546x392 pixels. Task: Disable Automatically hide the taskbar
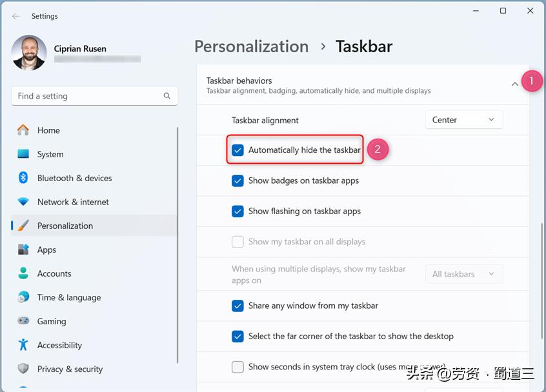(239, 149)
